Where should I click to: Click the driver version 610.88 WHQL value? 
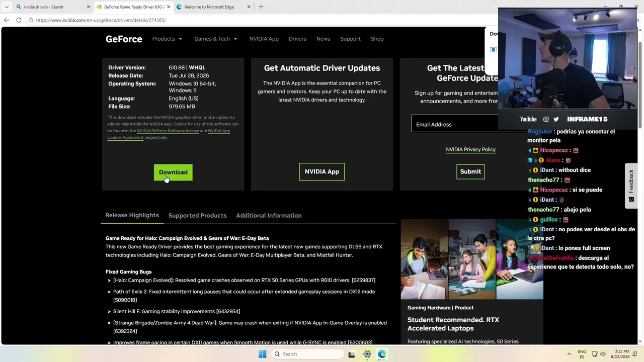[187, 67]
